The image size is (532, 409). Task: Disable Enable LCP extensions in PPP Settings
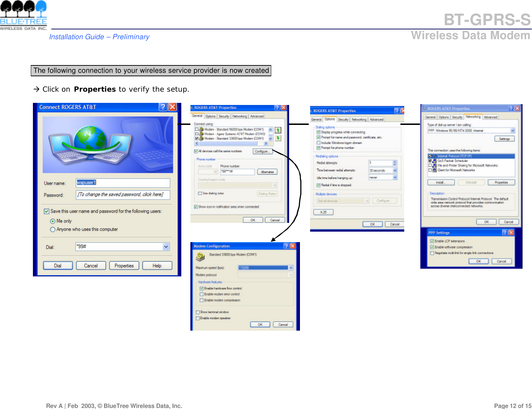(x=432, y=241)
